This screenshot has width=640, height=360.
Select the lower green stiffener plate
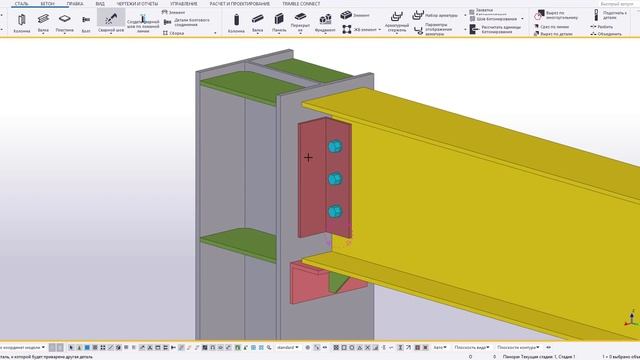(241, 244)
